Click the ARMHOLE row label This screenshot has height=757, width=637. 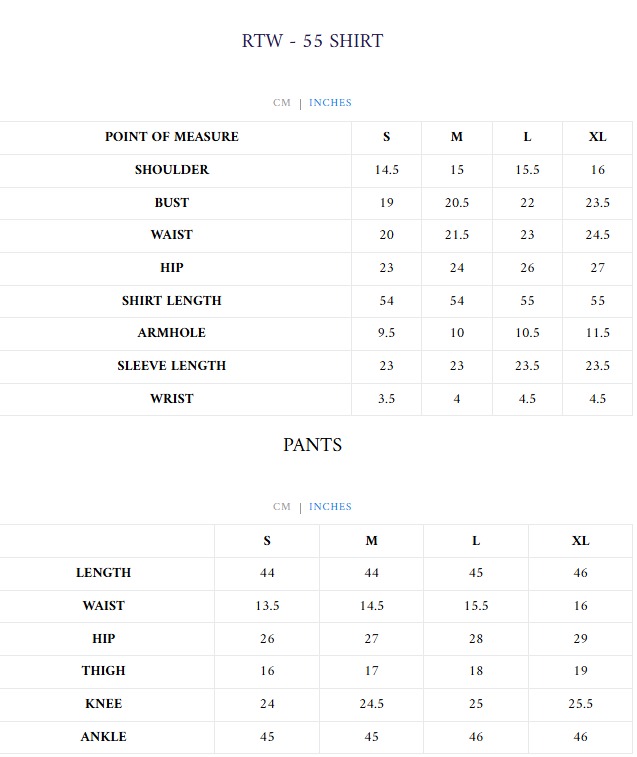coord(172,333)
